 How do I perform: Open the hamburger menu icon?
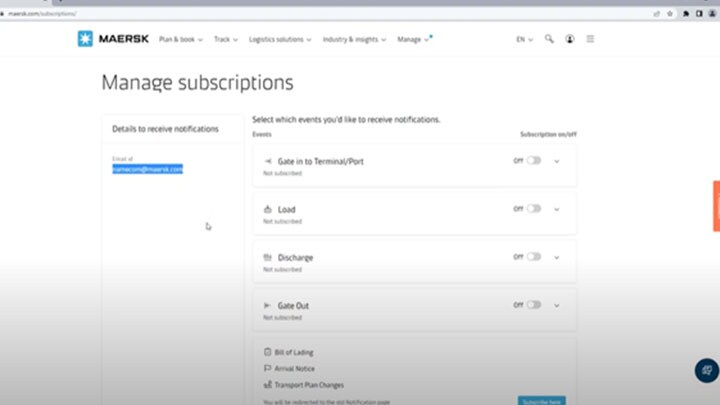[x=590, y=39]
